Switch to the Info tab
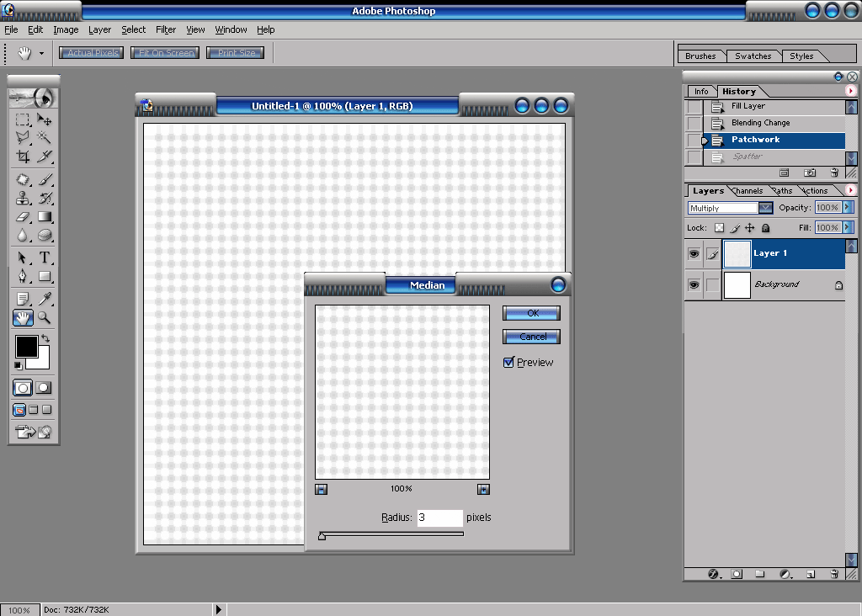 click(701, 91)
